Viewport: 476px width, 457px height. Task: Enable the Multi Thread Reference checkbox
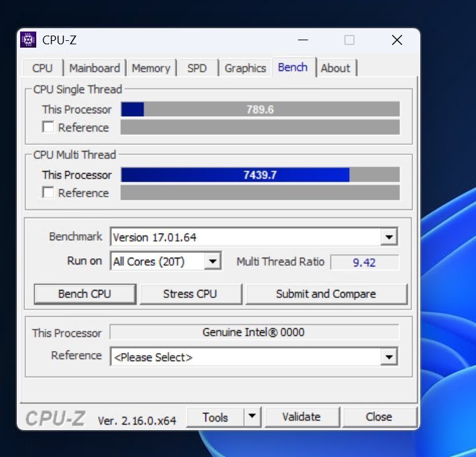[x=48, y=193]
